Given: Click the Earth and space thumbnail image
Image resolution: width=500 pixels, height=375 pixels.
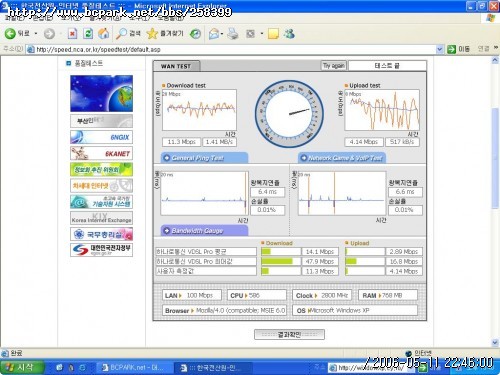Looking at the screenshot, I should click(x=101, y=94).
